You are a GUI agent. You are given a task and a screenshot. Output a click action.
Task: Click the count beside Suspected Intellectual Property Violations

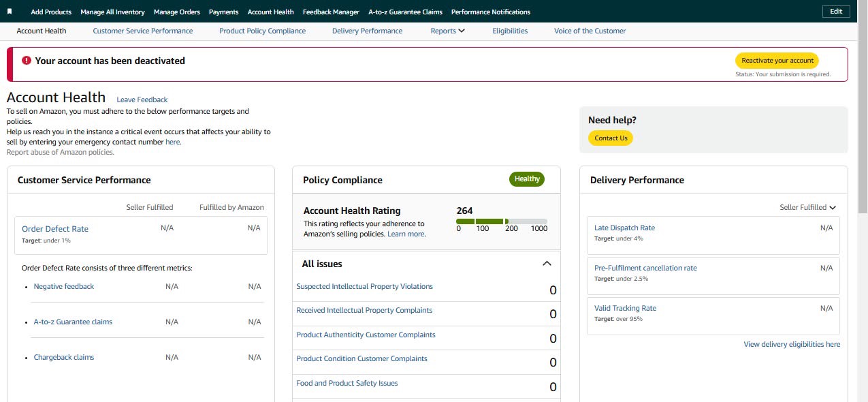click(553, 290)
